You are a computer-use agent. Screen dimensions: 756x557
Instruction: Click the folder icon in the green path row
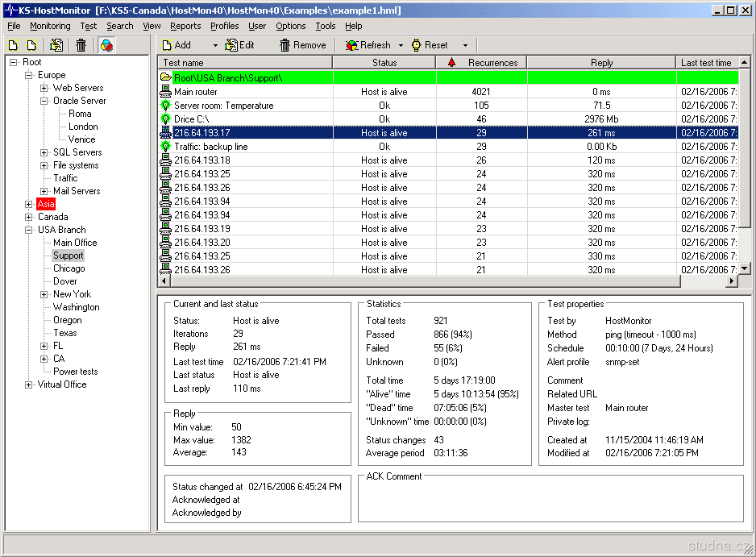[166, 77]
